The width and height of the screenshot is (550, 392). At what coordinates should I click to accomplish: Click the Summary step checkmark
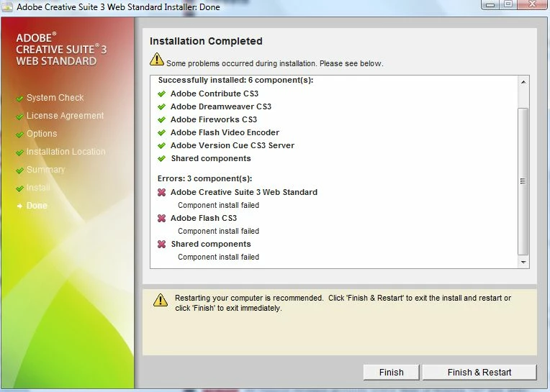tap(19, 170)
